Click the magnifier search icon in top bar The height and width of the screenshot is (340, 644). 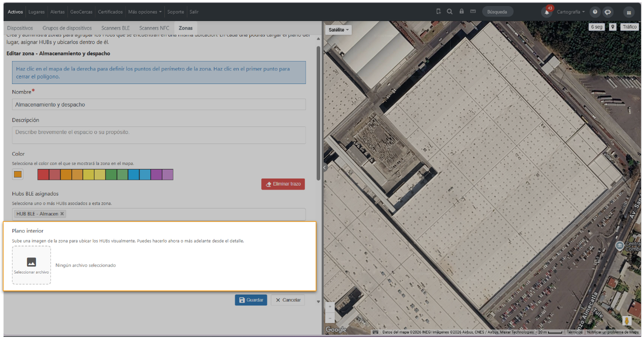(450, 12)
